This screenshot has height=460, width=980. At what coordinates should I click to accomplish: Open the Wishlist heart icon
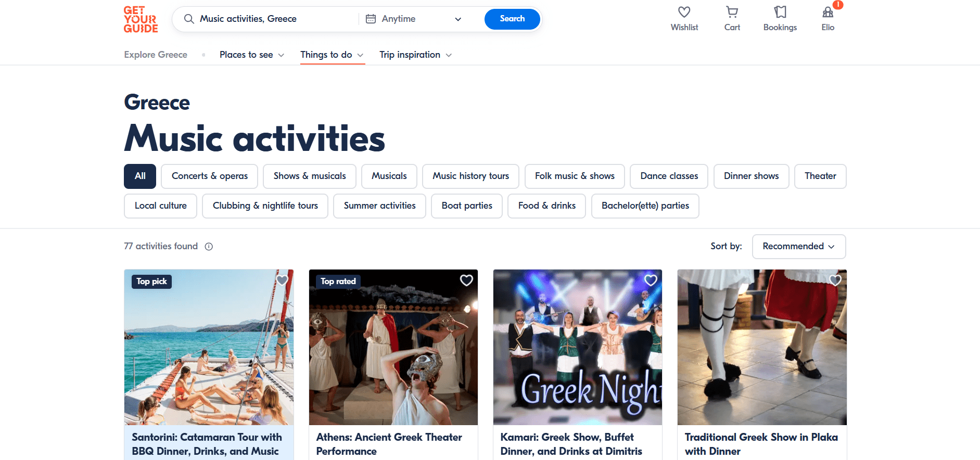[684, 12]
